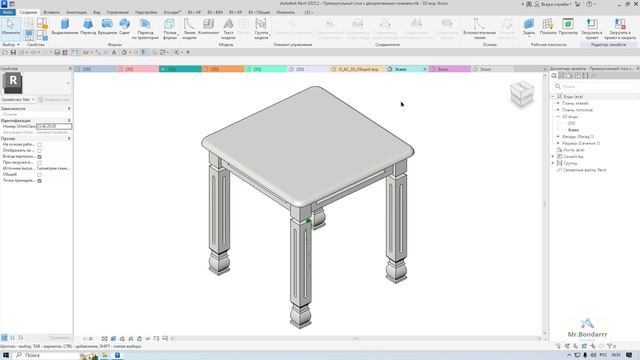Click the text tool 'A' in quick access toolbar
The width and height of the screenshot is (640, 360).
114,52
